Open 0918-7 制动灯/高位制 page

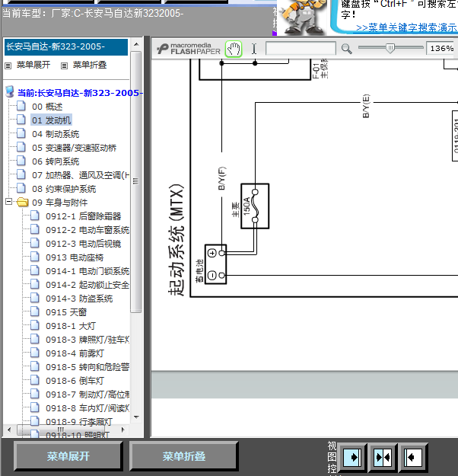pyautogui.click(x=87, y=395)
